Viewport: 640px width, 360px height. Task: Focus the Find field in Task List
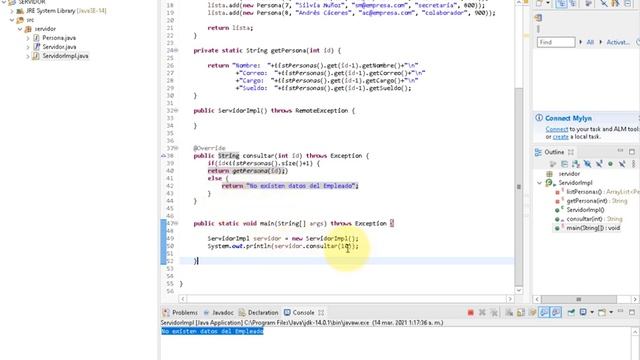(556, 42)
